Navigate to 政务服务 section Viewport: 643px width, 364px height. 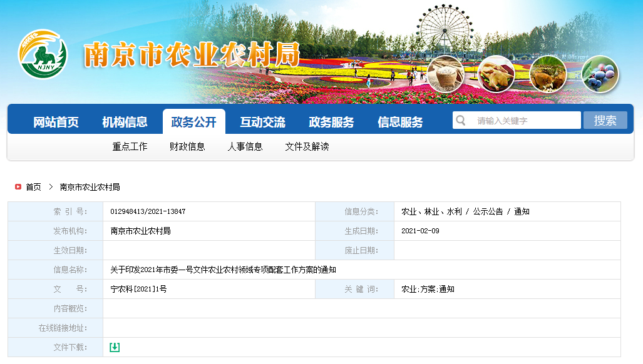pos(331,122)
